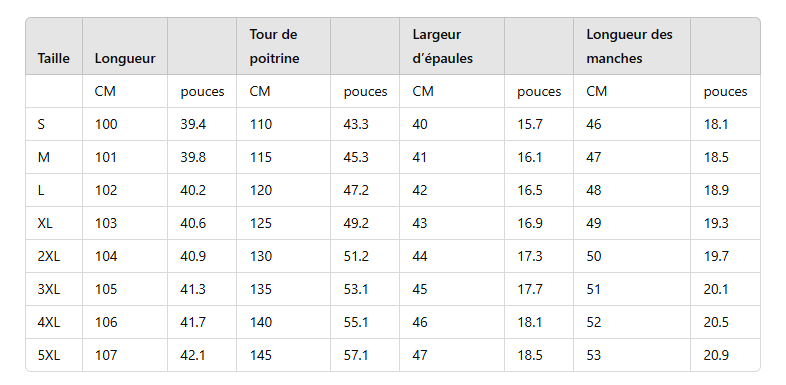
Task: Click the M size row label
Action: point(44,157)
